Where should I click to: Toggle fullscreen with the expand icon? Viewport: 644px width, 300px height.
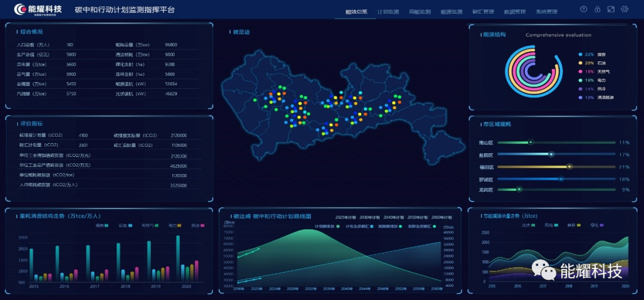click(x=611, y=10)
